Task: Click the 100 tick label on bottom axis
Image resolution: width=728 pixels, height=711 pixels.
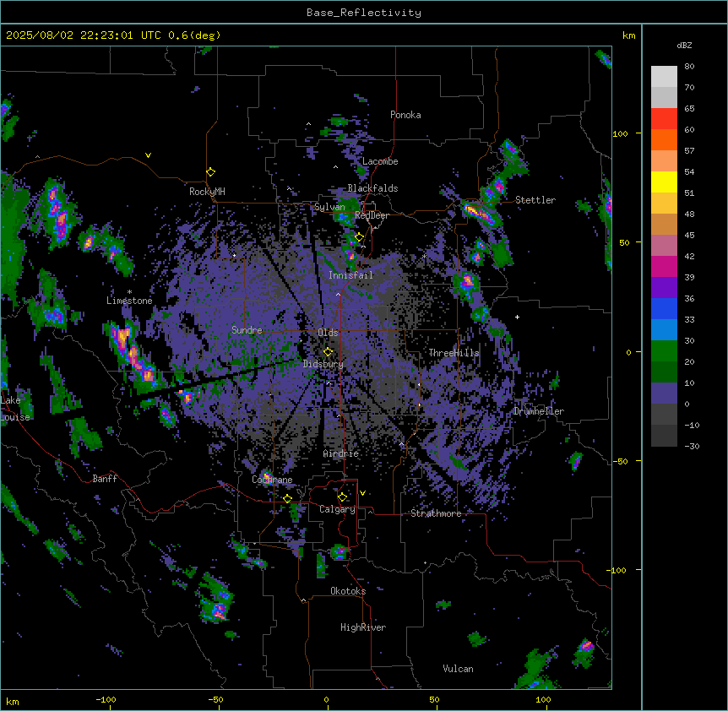Action: point(543,699)
